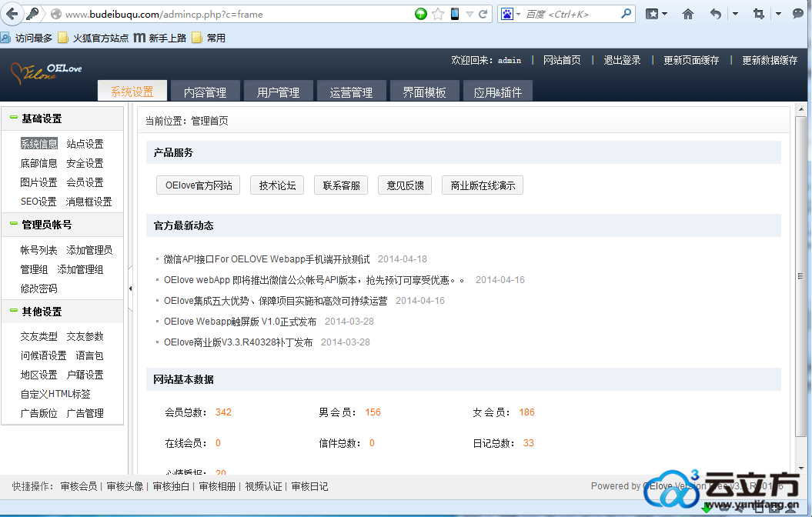This screenshot has height=517, width=812.
Task: Click the content scrollbar up arrow
Action: [801, 109]
